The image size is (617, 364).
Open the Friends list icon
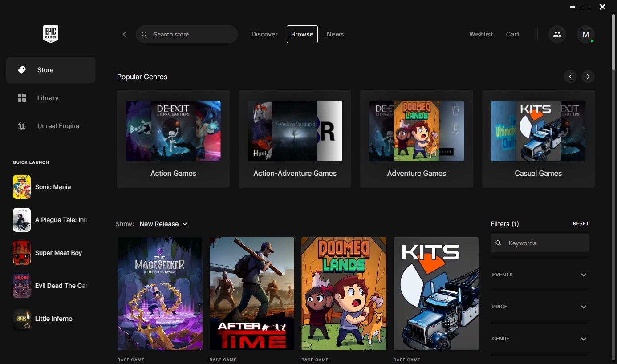coord(557,34)
